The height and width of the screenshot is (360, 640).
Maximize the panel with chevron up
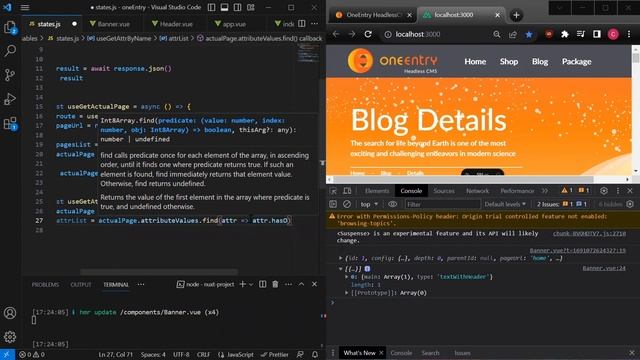click(301, 284)
